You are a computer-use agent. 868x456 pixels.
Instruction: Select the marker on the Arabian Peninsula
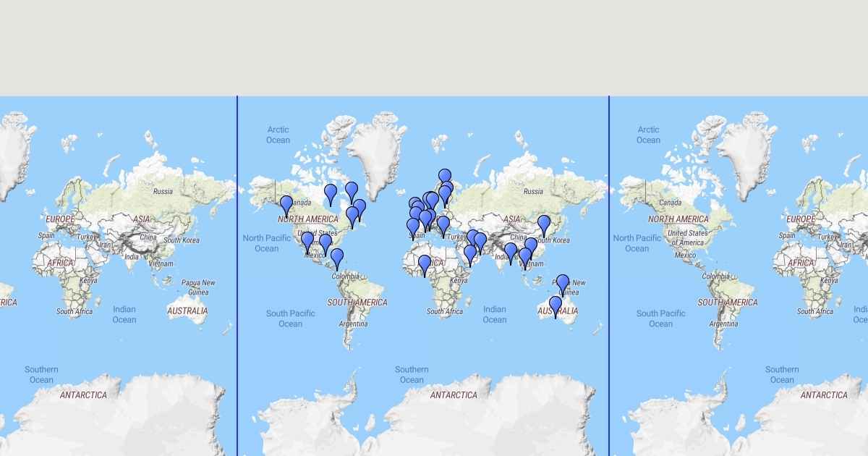point(470,253)
